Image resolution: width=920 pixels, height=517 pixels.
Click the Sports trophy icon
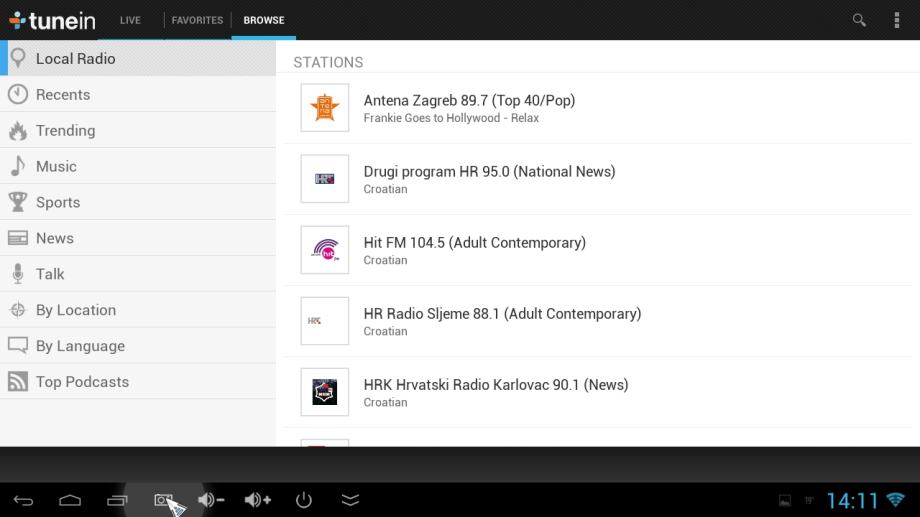(18, 202)
